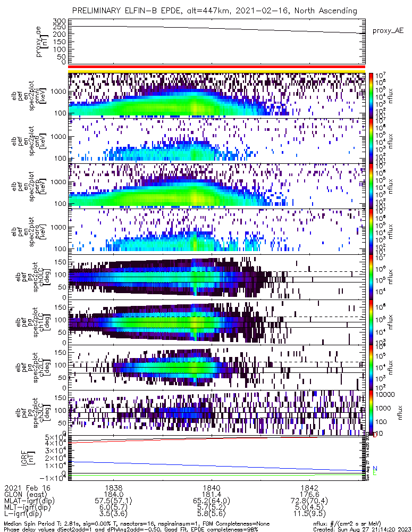Image resolution: width=412 pixels, height=532 pixels.
Task: Click the 'Phase delay values' footer line
Action: click(x=131, y=529)
